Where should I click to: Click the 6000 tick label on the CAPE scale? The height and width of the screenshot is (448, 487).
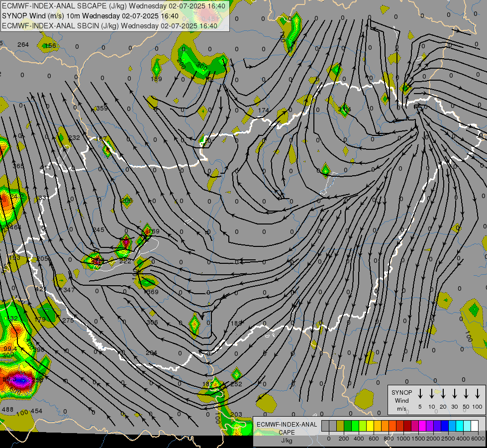[x=478, y=439]
